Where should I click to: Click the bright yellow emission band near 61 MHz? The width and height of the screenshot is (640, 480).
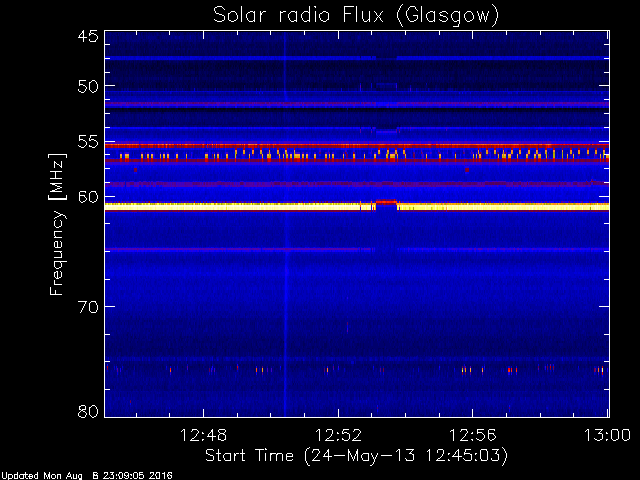[357, 207]
